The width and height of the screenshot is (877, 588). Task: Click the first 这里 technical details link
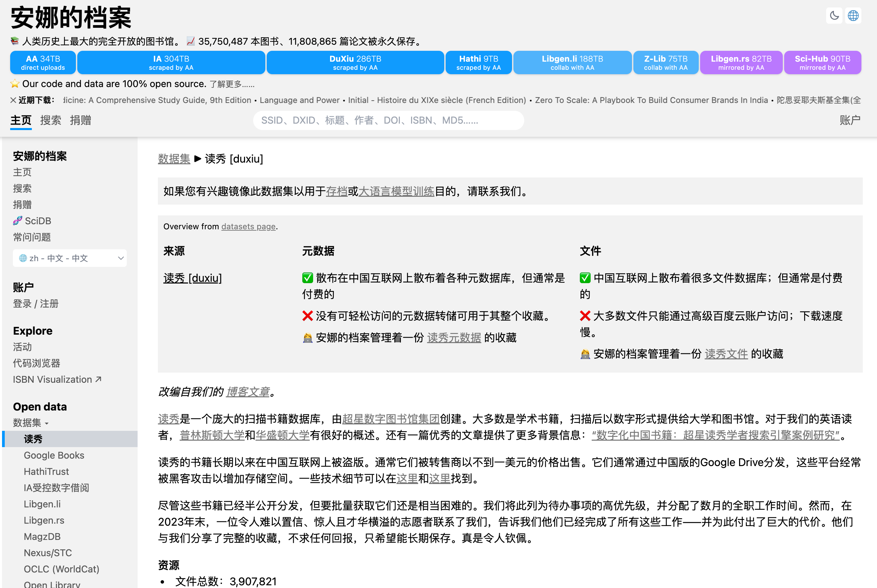407,479
